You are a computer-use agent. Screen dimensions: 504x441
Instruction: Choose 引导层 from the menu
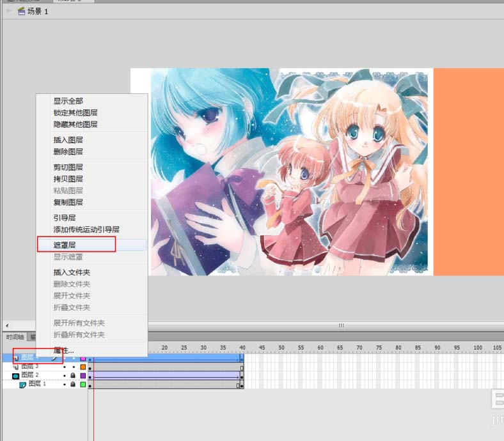(x=65, y=218)
